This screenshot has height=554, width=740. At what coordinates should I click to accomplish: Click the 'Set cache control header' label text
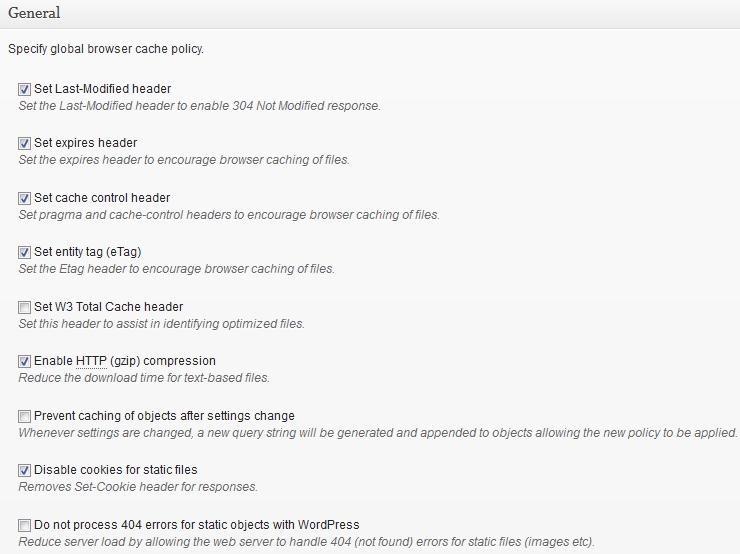click(102, 198)
